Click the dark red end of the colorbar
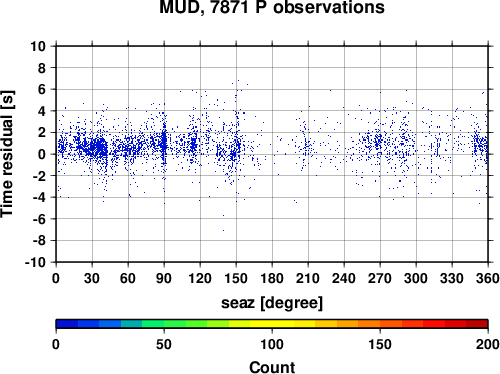The image size is (500, 374). point(477,324)
